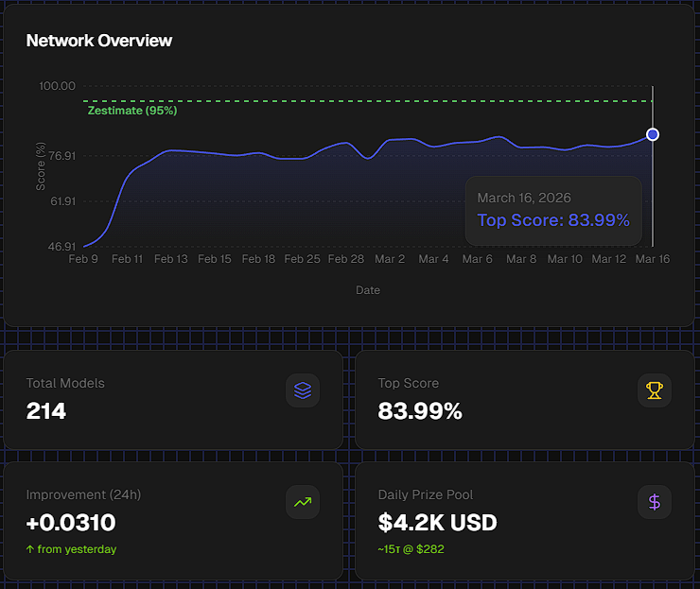The height and width of the screenshot is (589, 700).
Task: Click the large '83.99%' value in Top Score card
Action: click(420, 411)
